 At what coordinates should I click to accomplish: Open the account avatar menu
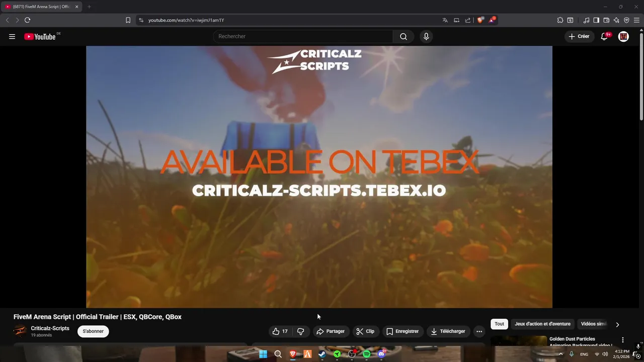coord(623,36)
